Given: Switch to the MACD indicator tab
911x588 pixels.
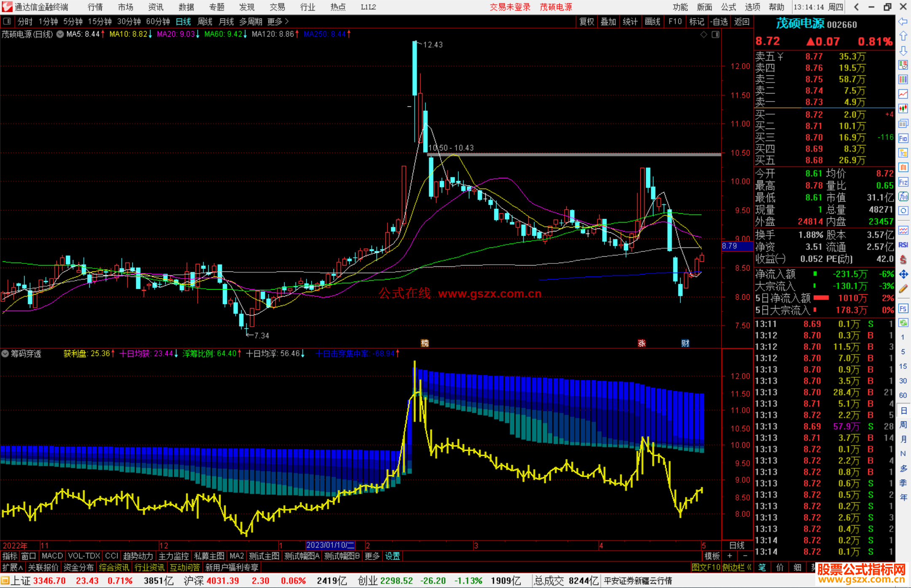Looking at the screenshot, I should coord(52,556).
